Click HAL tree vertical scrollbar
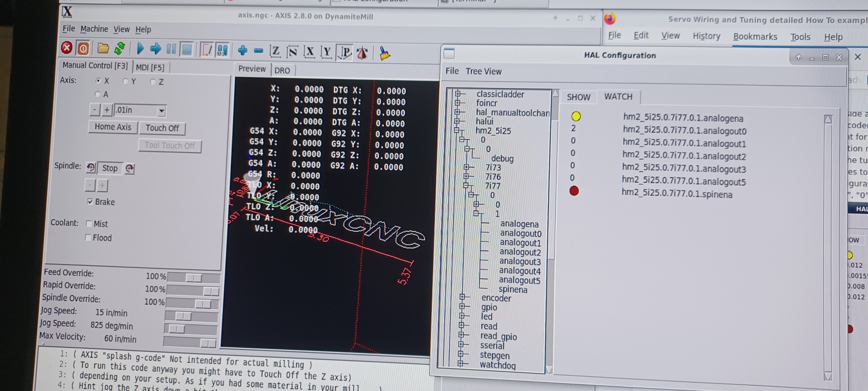Screen dimensions: 868x391 (x=552, y=231)
